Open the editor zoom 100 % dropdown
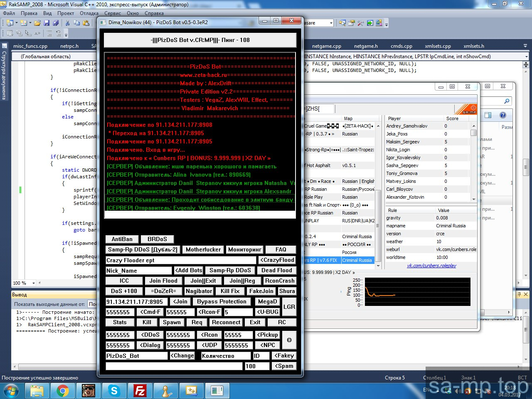The width and height of the screenshot is (532, 399). click(x=33, y=283)
